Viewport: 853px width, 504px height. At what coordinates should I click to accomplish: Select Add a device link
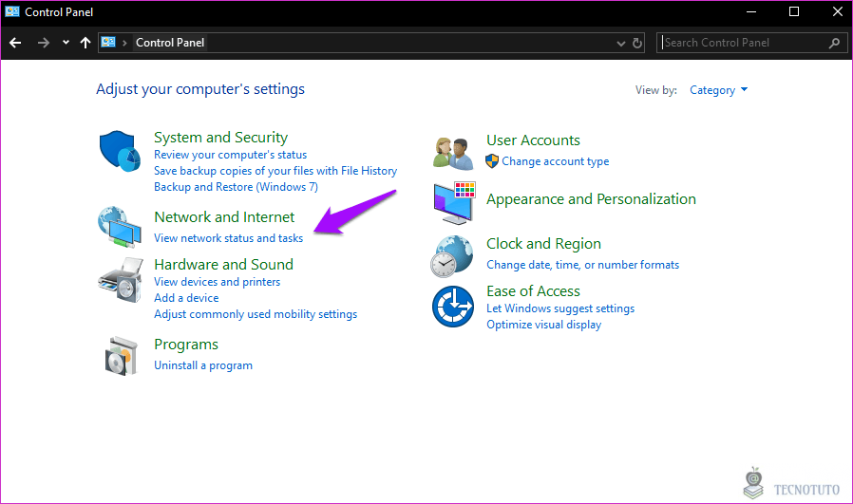(186, 298)
